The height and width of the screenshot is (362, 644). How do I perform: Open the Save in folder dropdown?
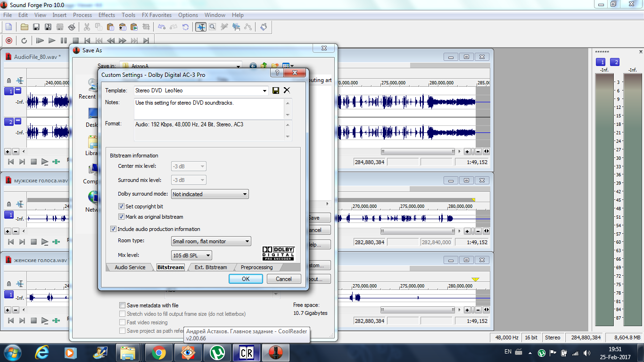(x=238, y=66)
